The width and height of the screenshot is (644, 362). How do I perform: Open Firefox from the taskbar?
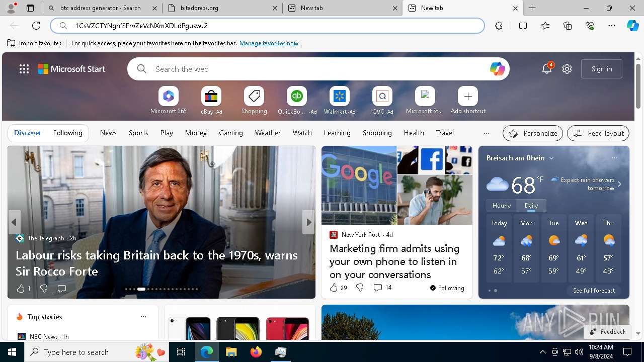pos(256,352)
